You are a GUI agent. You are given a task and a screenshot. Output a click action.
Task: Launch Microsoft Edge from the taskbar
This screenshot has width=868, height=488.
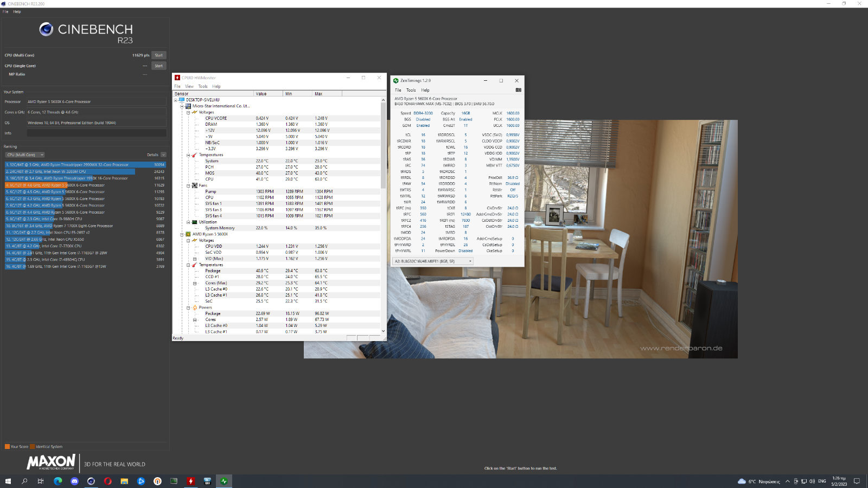tap(58, 481)
